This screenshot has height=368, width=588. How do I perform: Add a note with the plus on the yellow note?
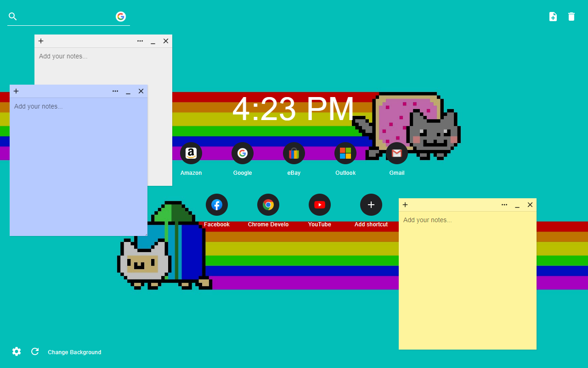pyautogui.click(x=405, y=205)
